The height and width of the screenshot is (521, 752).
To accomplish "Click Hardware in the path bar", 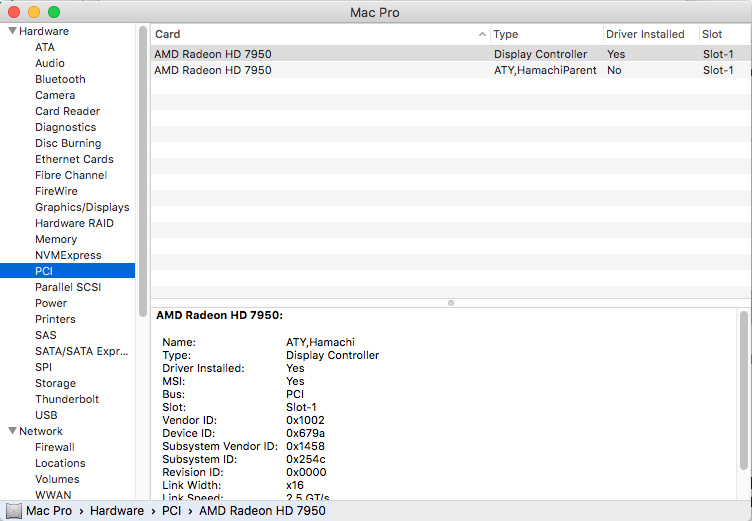I will click(x=117, y=511).
